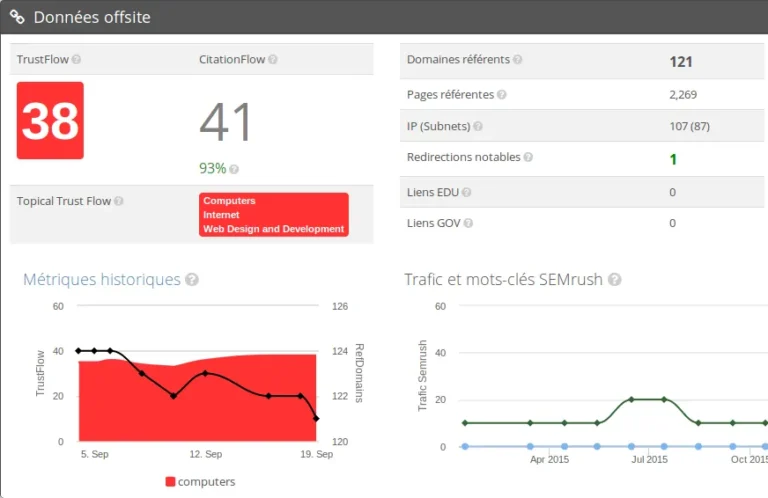Image resolution: width=768 pixels, height=498 pixels.
Task: Select the black data point above 12. Sep
Action: pos(205,373)
